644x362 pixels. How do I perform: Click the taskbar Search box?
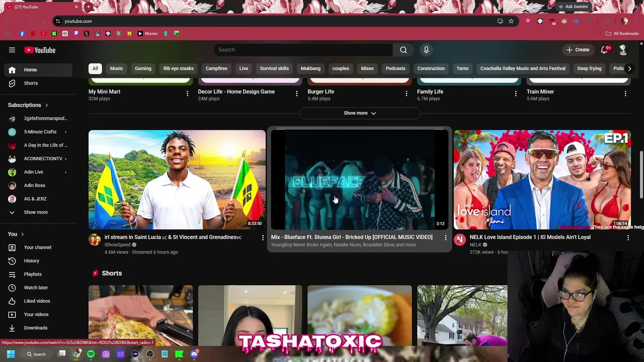pos(37,354)
